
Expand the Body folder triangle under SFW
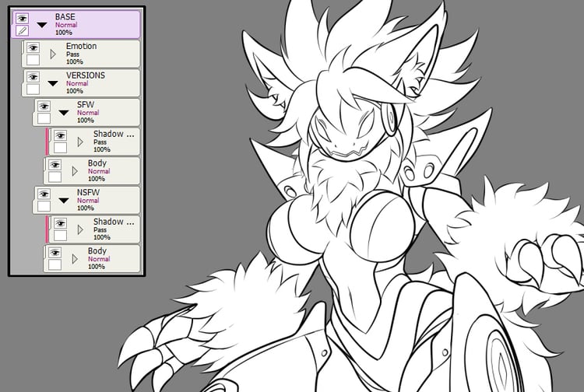coord(75,171)
